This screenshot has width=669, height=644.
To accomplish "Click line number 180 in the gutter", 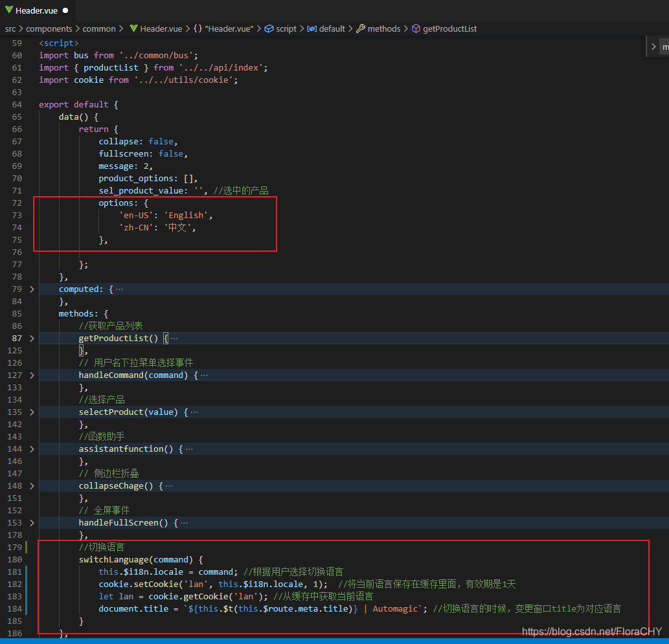I will click(x=15, y=559).
